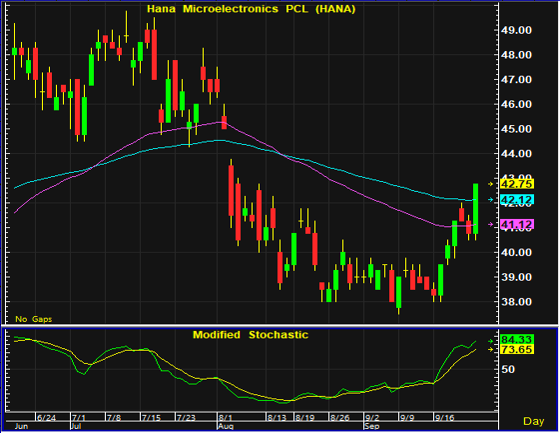Click the 39.00 price axis label
Image resolution: width=560 pixels, height=433 pixels.
516,277
